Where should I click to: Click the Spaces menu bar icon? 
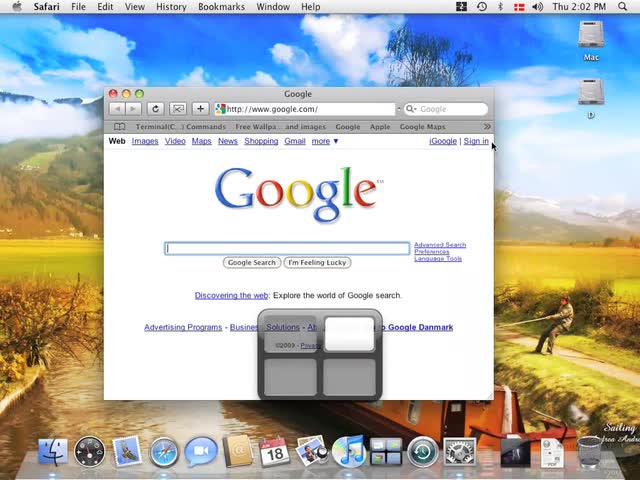462,7
